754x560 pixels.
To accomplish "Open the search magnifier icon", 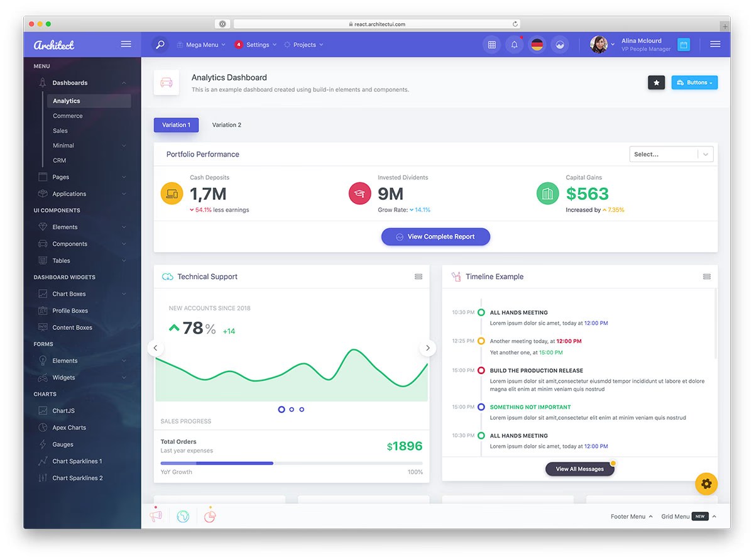I will tap(159, 45).
